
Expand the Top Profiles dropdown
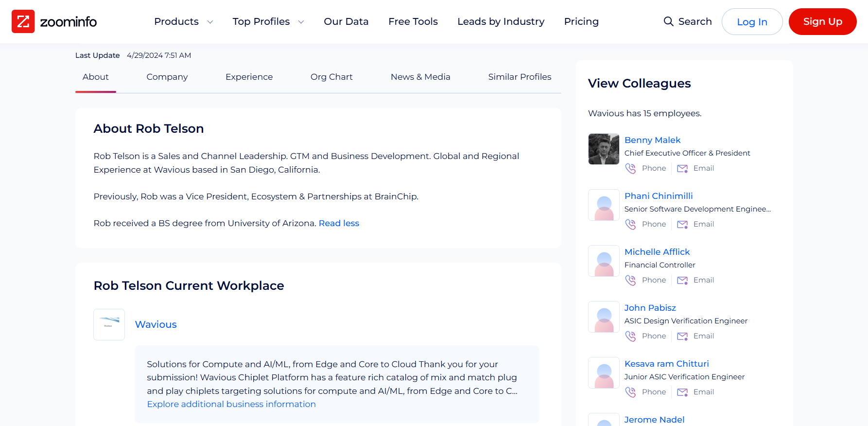point(268,21)
